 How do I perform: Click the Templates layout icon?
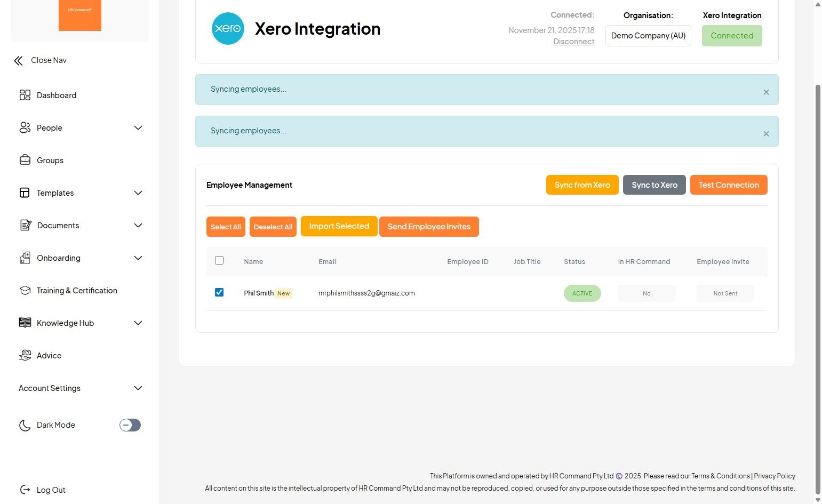pos(25,193)
